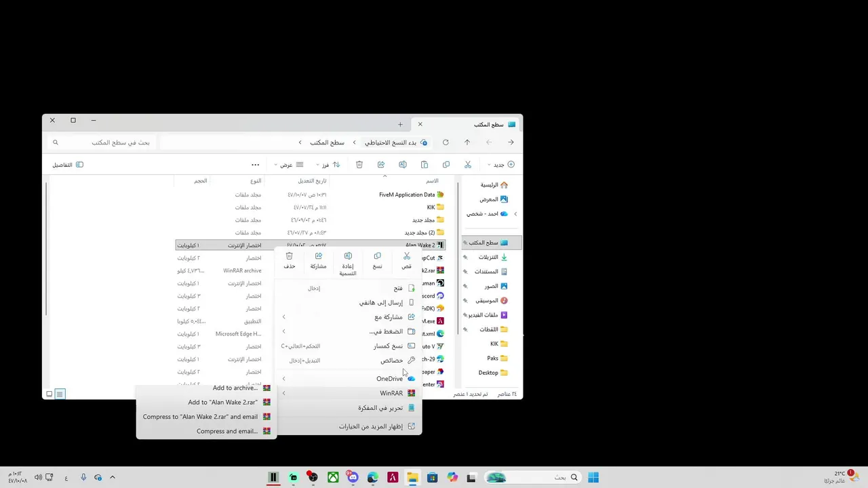Click Cut (قص) in context menu
Viewport: 868px width, 488px height.
point(406,261)
